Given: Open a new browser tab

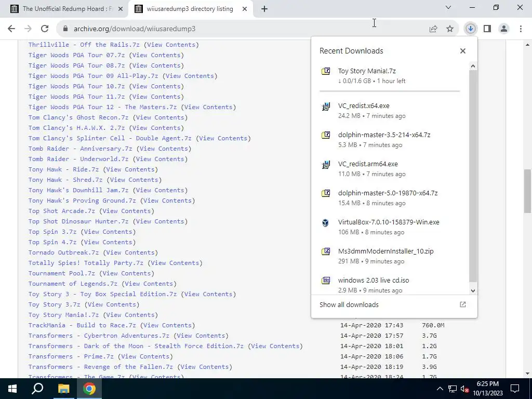Looking at the screenshot, I should 264,9.
